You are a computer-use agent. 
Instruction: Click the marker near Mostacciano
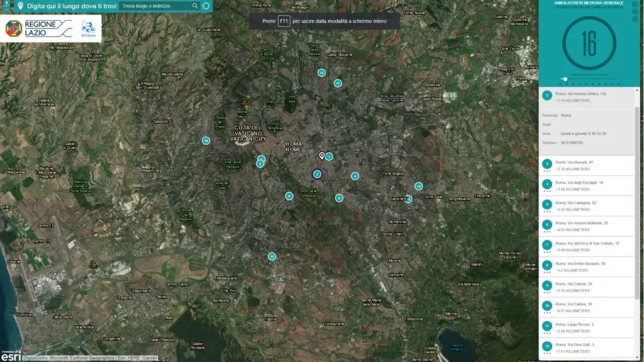271,256
